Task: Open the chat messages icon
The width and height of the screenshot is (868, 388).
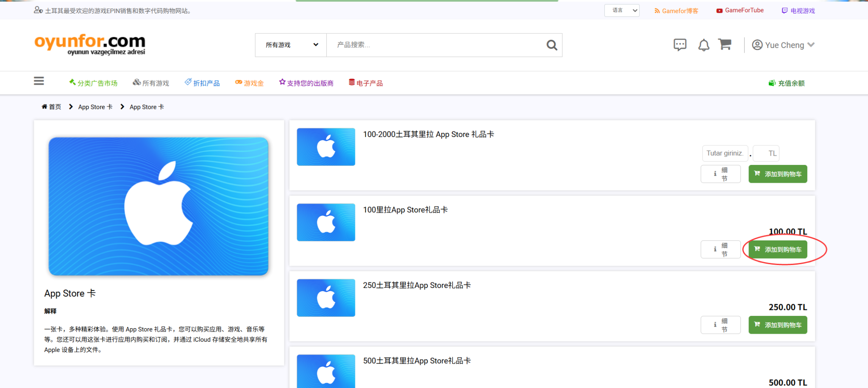Action: 680,45
